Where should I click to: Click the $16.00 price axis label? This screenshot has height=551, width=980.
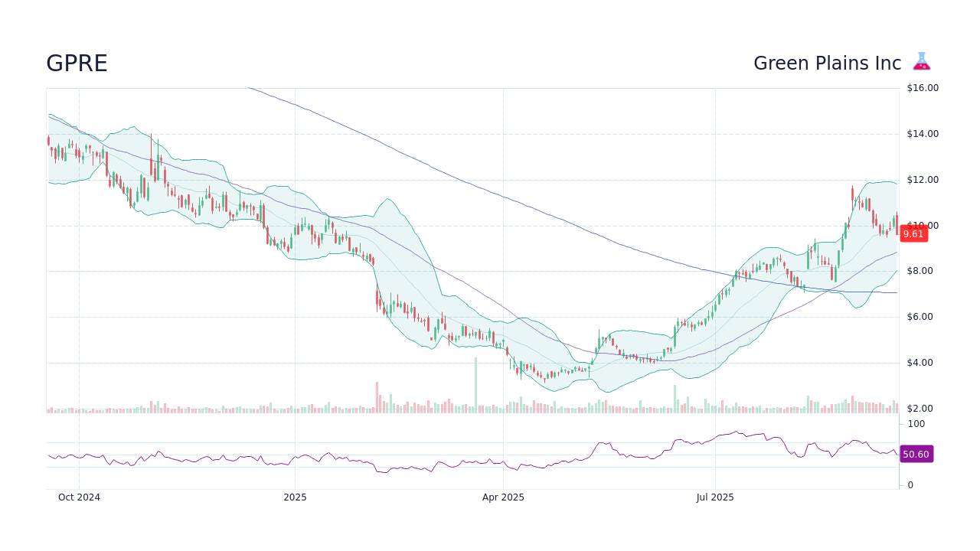923,88
